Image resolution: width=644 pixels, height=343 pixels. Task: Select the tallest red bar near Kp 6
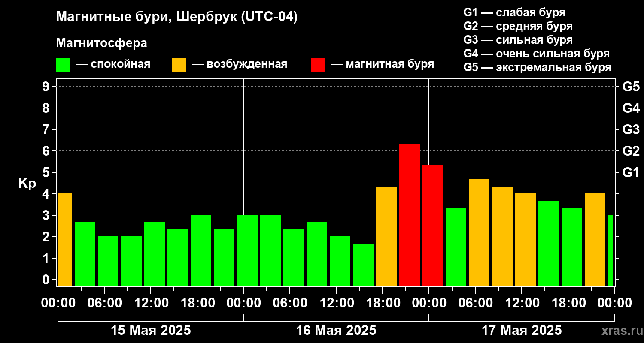pos(410,215)
